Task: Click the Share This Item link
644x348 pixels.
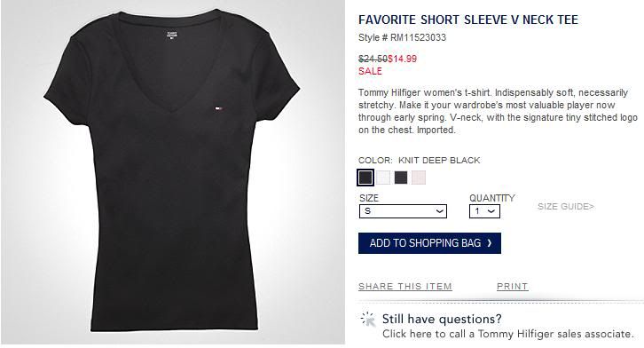Action: [x=405, y=287]
